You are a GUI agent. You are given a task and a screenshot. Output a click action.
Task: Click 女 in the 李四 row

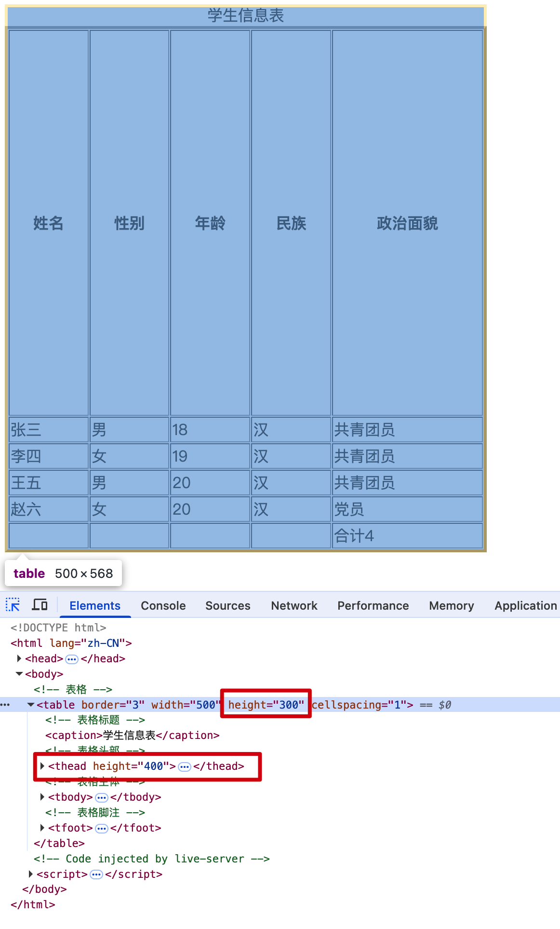pos(129,456)
